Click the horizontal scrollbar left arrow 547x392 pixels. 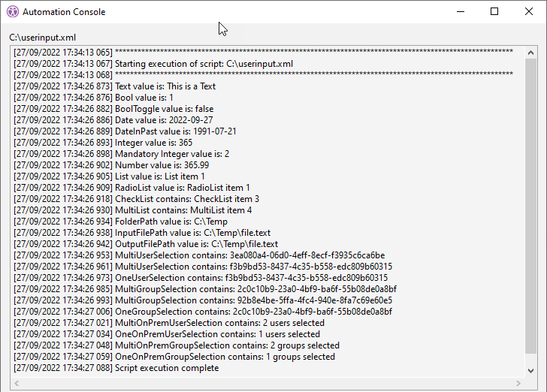pos(17,383)
